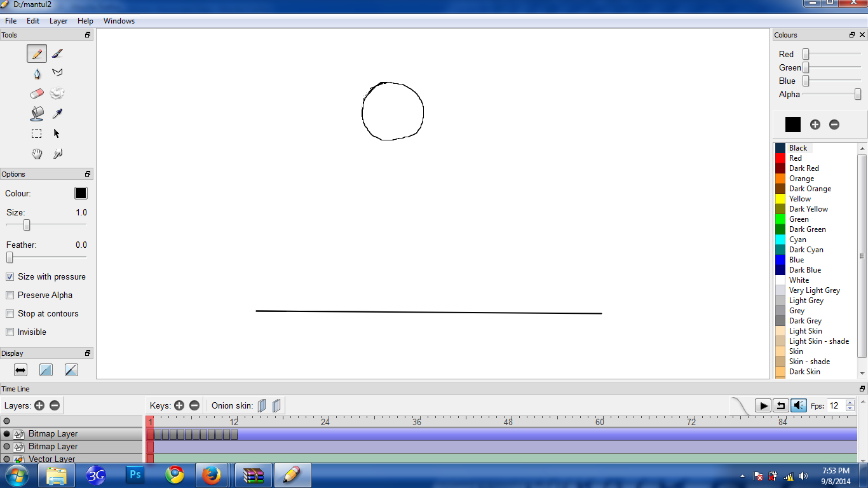
Task: Select the Brush tool
Action: pos(57,54)
